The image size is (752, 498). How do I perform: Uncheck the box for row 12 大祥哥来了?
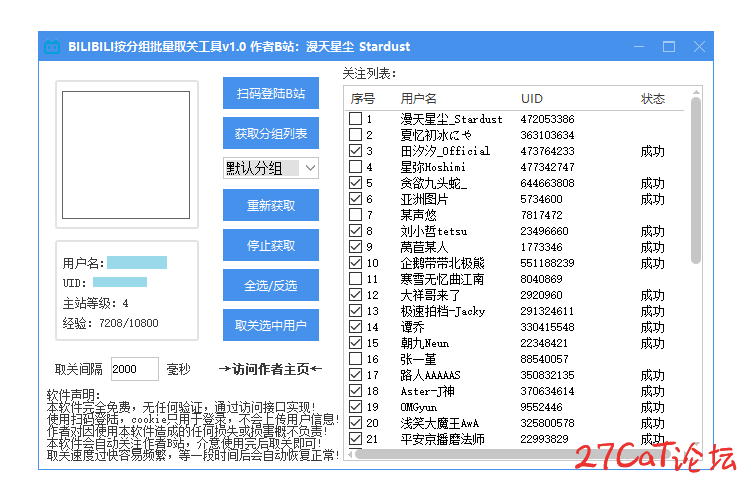(355, 295)
